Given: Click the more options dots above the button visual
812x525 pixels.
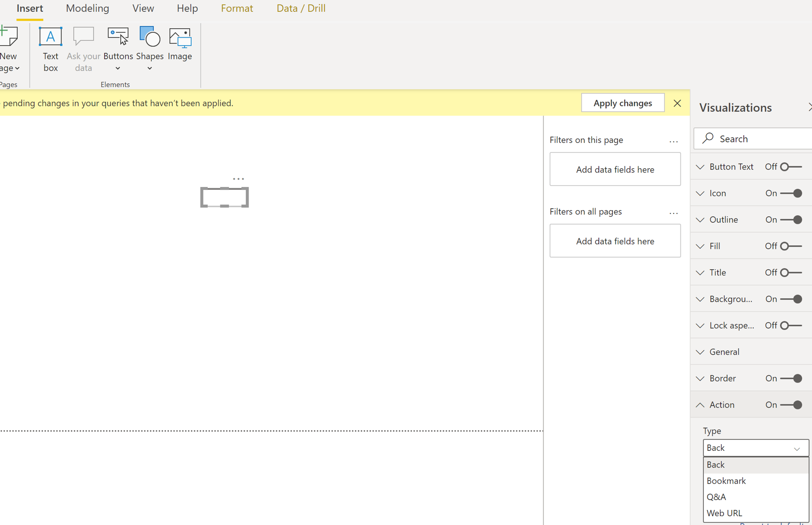Looking at the screenshot, I should 238,179.
